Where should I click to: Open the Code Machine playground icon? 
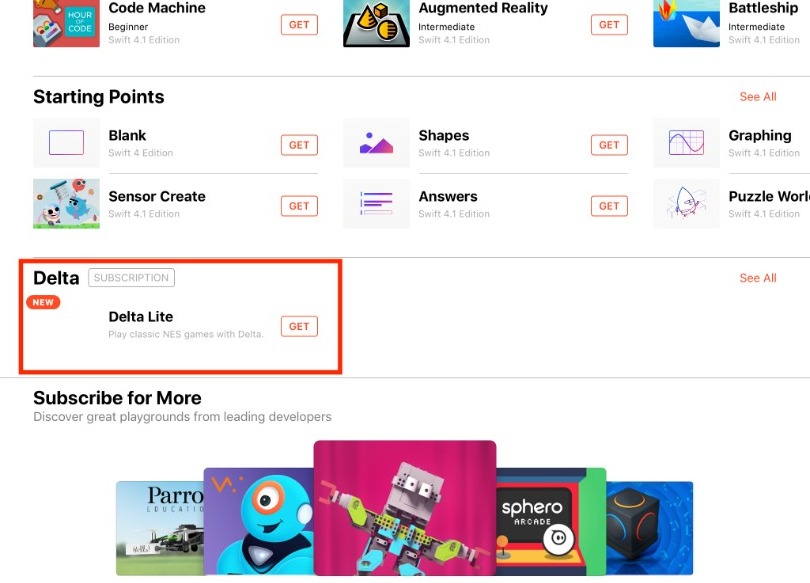click(66, 23)
